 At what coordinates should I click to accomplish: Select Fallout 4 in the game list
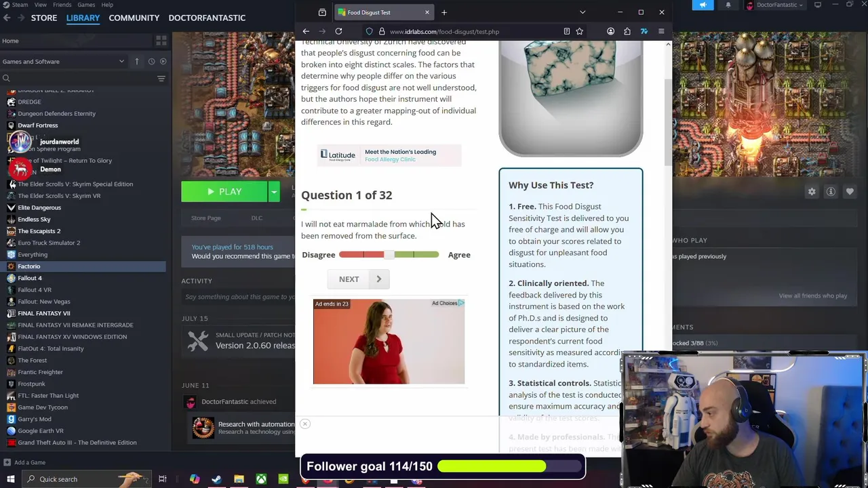click(x=30, y=278)
